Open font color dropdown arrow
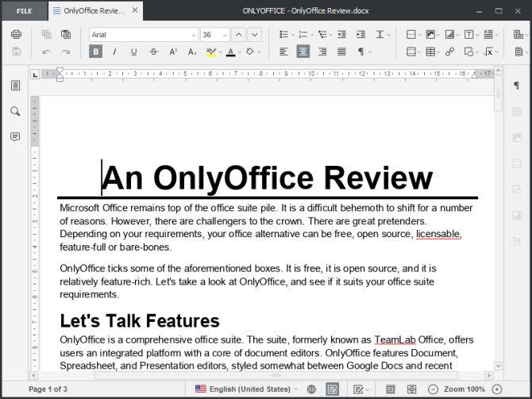The image size is (532, 399). click(240, 52)
